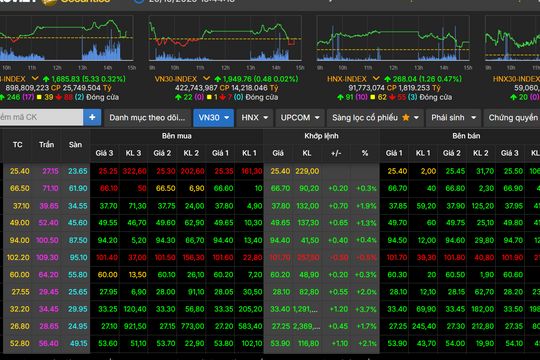
Task: Click the star icon in Sàng lọc cổ phiếu
Action: [x=406, y=118]
